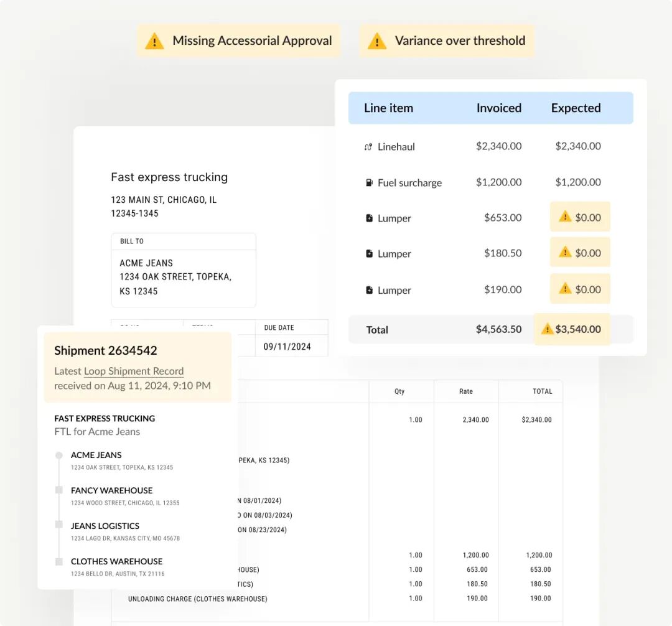Click document icon on the $180.50 Lumper row

click(369, 254)
